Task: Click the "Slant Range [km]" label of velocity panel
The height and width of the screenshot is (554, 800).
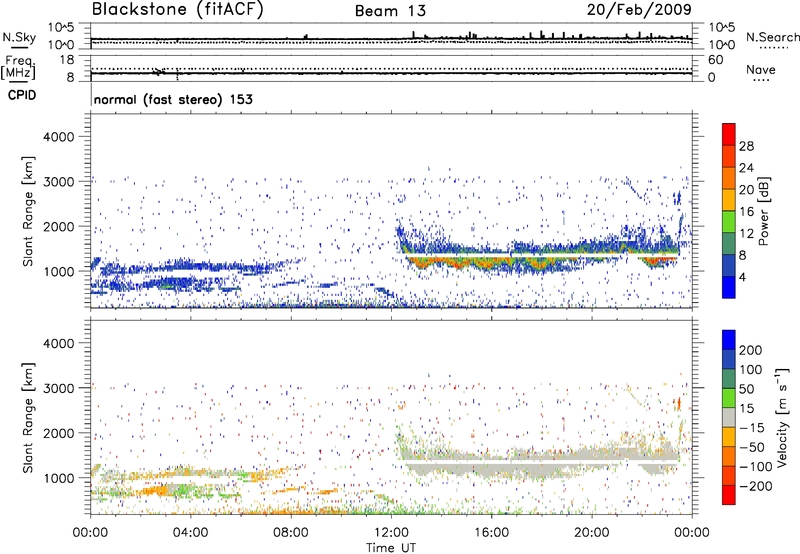Action: [x=28, y=418]
